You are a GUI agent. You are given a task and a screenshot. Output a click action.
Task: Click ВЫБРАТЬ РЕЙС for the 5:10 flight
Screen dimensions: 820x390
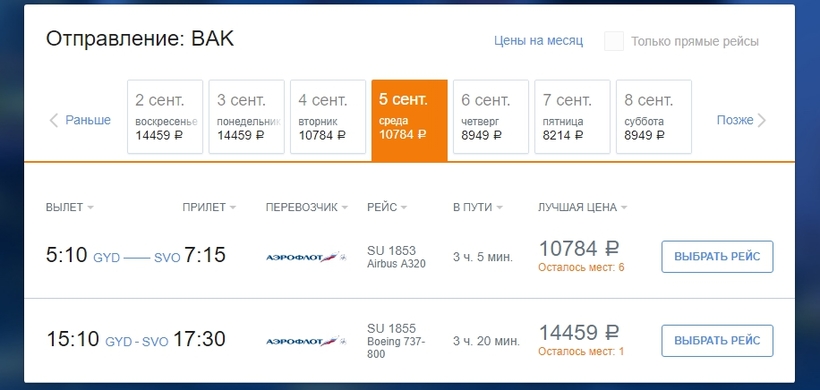coord(717,257)
